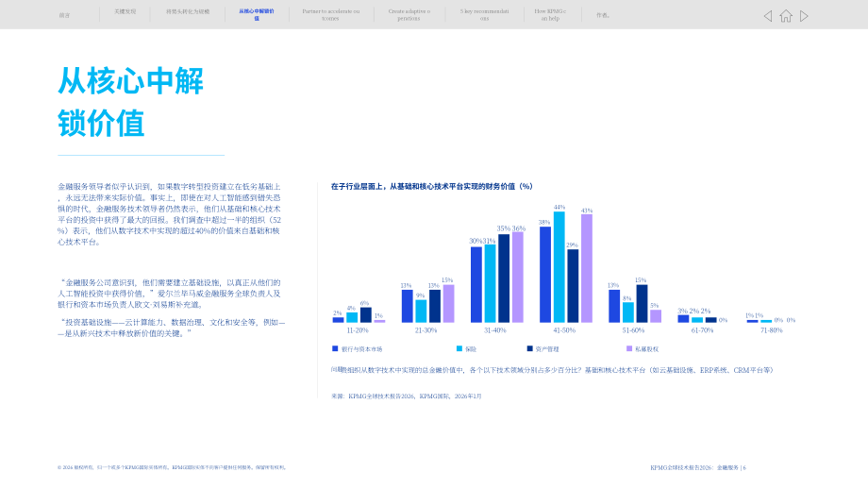Go to the previous page arrow
The width and height of the screenshot is (868, 489).
coord(768,16)
